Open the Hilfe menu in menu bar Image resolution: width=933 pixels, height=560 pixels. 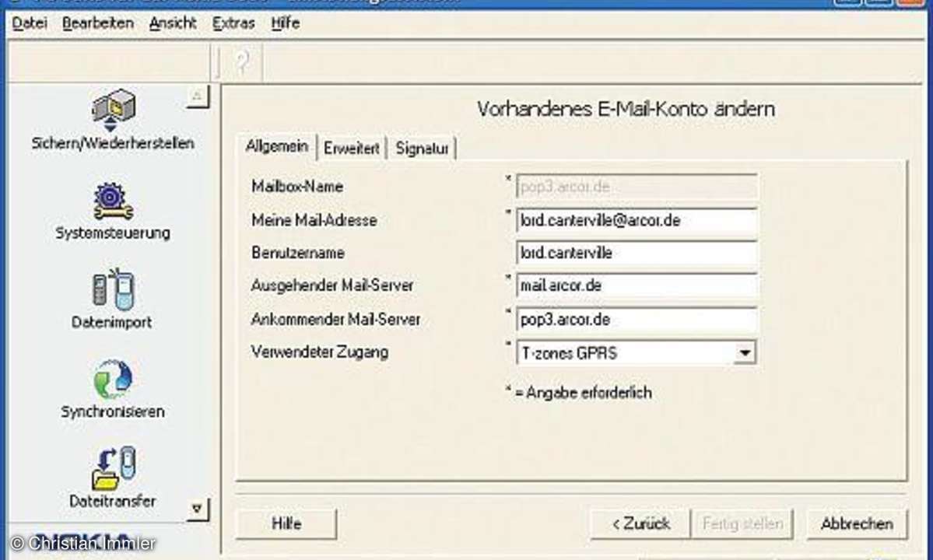285,23
